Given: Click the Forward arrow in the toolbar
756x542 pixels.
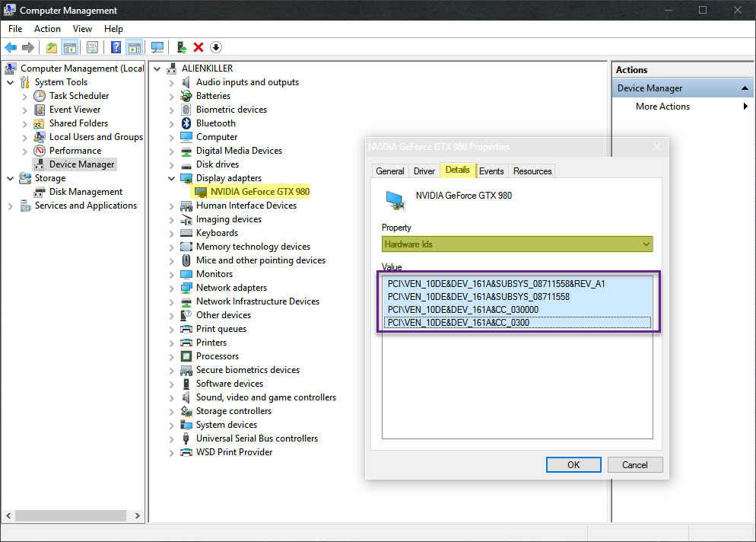Looking at the screenshot, I should tap(28, 47).
